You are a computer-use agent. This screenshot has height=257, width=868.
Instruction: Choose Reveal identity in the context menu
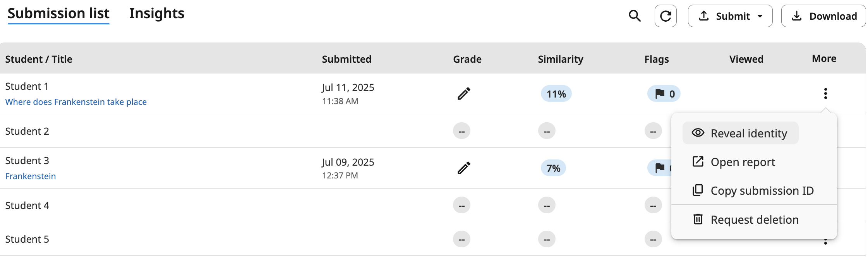click(x=748, y=133)
